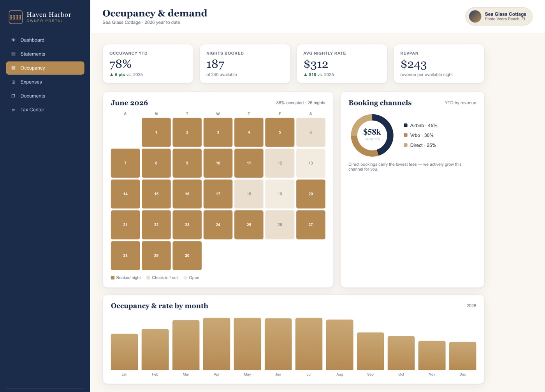Select the open night June 13
This screenshot has height=392, width=545.
(x=311, y=163)
